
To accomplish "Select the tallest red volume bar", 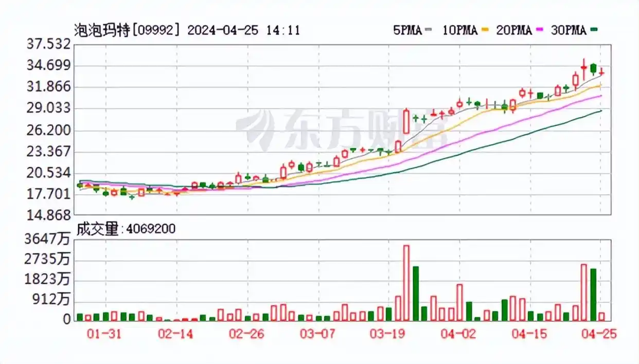I will (406, 283).
